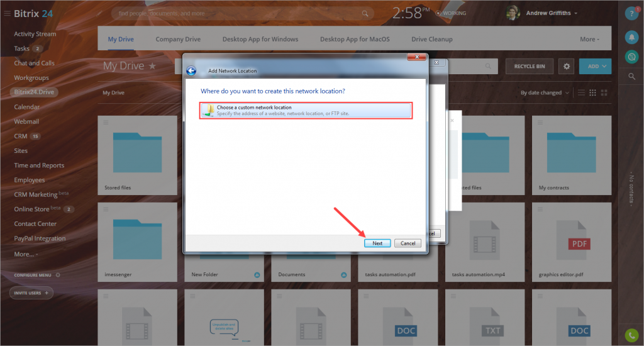Open menu handle on graphics editor.pdf tile
Image resolution: width=644 pixels, height=346 pixels.
(540, 209)
